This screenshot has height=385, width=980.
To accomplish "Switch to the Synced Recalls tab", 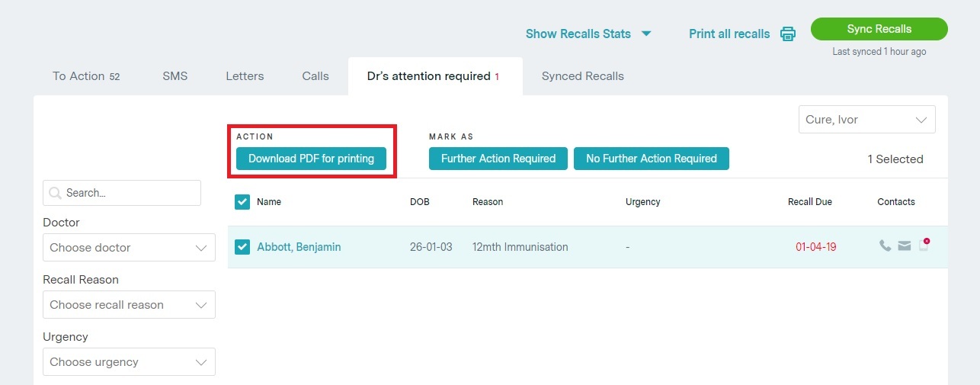I will click(582, 76).
